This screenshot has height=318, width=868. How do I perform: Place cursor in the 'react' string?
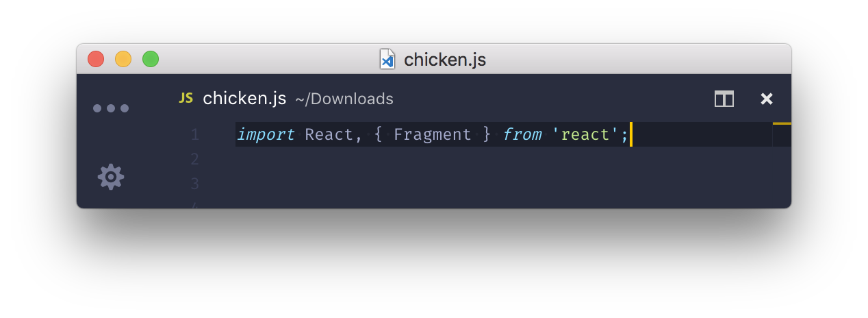[x=585, y=134]
